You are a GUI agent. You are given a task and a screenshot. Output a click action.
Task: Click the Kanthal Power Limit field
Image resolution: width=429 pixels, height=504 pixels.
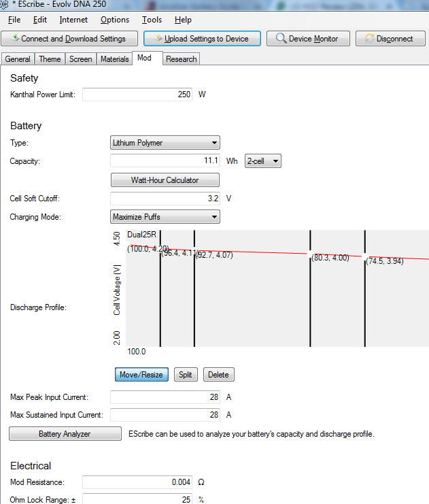[137, 95]
